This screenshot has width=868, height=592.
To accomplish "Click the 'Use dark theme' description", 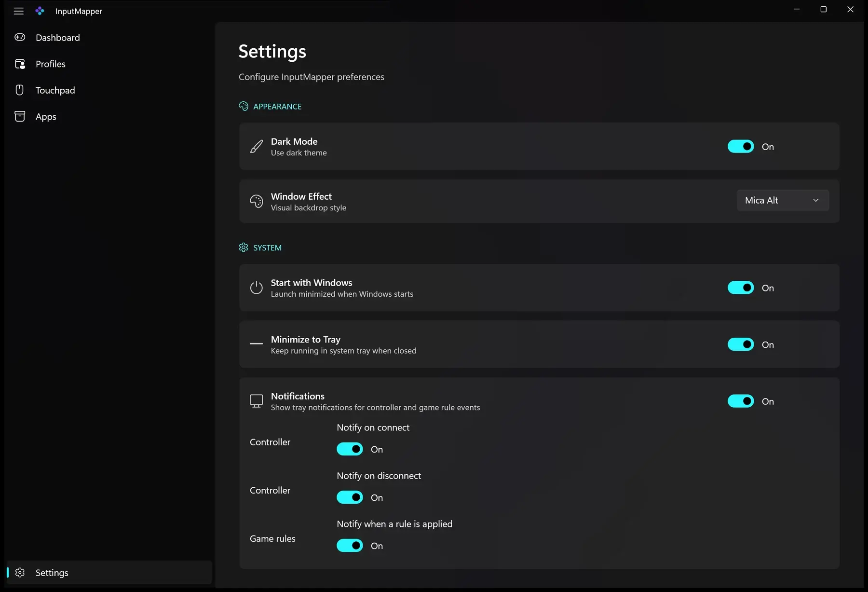I will 299,153.
